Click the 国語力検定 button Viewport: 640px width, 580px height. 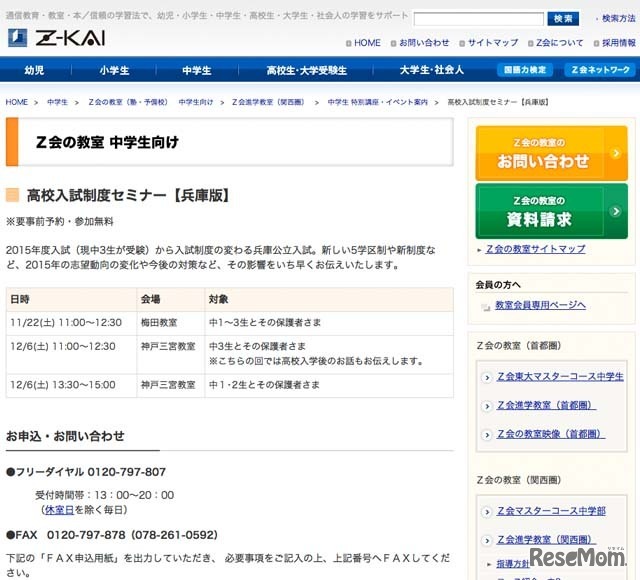(524, 70)
